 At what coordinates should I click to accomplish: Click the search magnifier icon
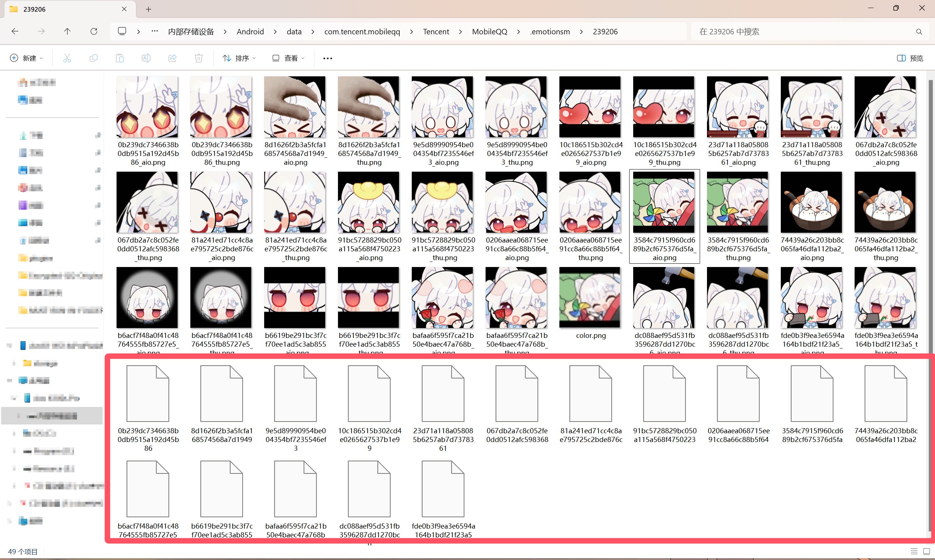coord(919,32)
